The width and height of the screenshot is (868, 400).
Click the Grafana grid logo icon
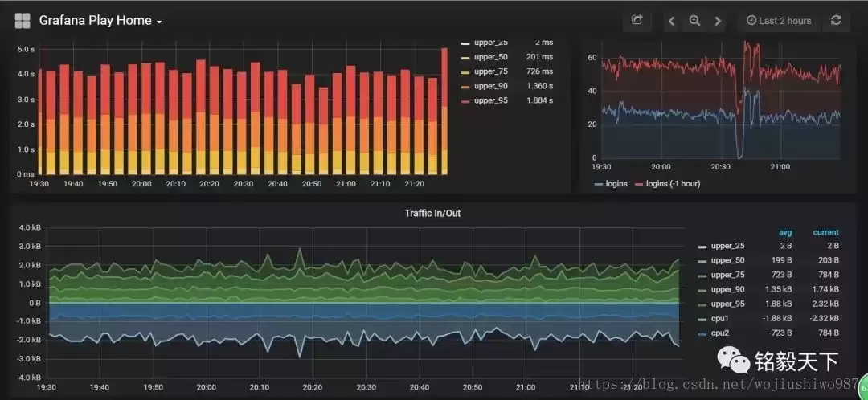(x=23, y=21)
